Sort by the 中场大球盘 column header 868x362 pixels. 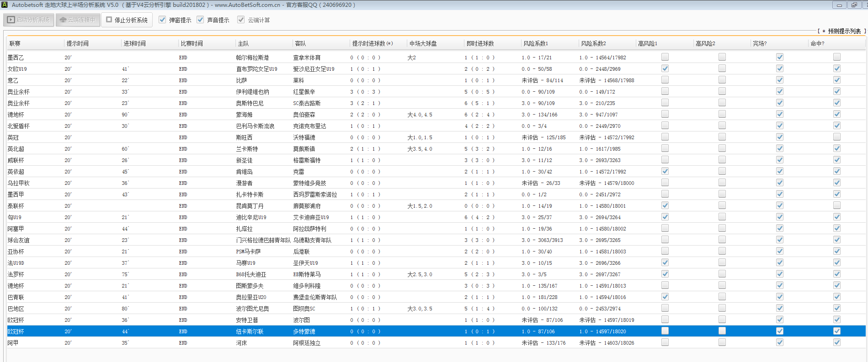click(x=423, y=43)
